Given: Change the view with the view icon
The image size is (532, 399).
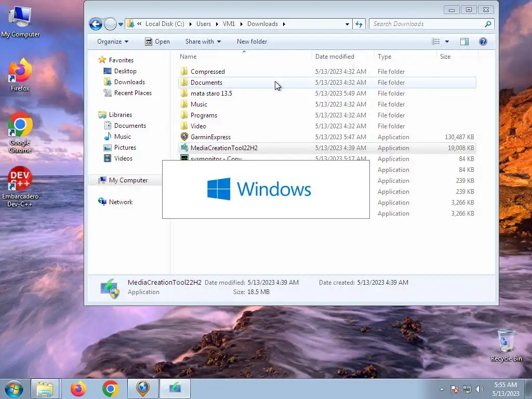Looking at the screenshot, I should point(436,42).
